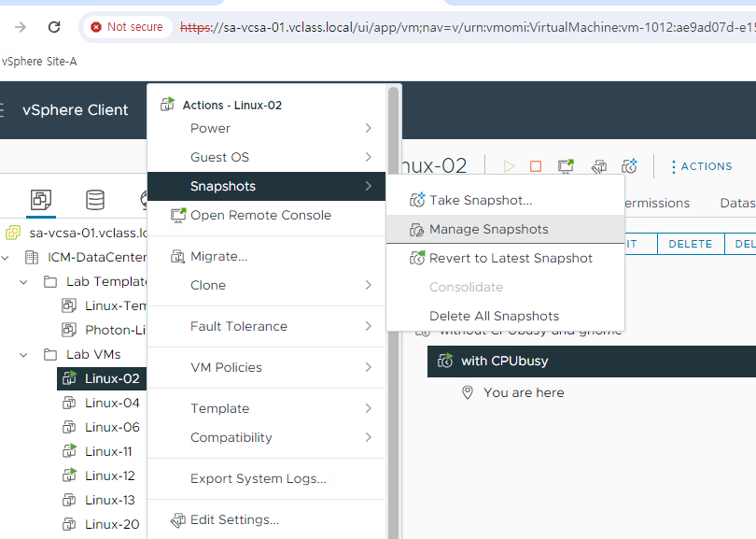Click the Guest OS submenu chevron
The image size is (756, 539).
(369, 157)
